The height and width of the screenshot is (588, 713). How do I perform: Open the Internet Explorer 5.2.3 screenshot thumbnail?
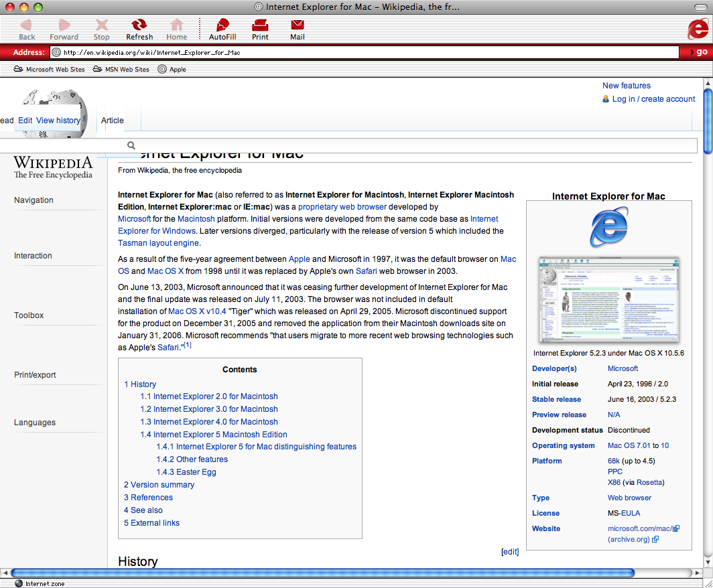(x=609, y=299)
